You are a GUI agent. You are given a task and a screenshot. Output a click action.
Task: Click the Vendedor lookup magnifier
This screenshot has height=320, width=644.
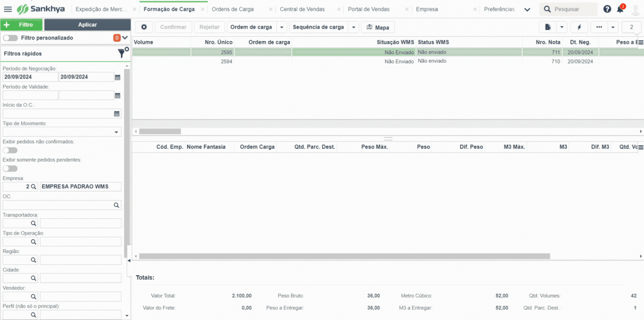point(33,296)
